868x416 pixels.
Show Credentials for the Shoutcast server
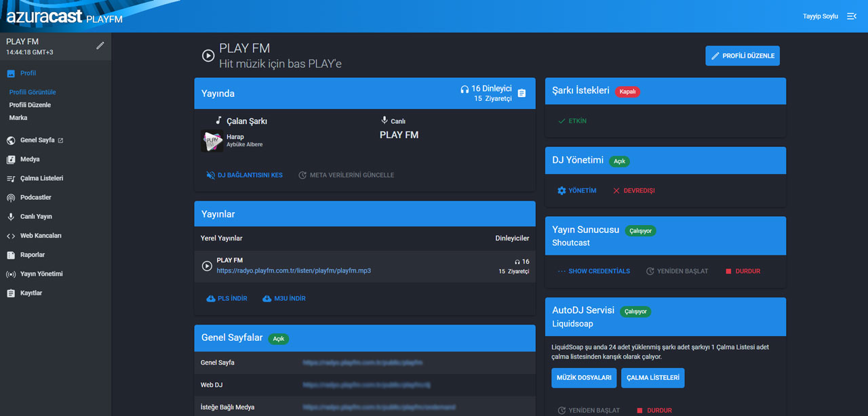tap(593, 271)
